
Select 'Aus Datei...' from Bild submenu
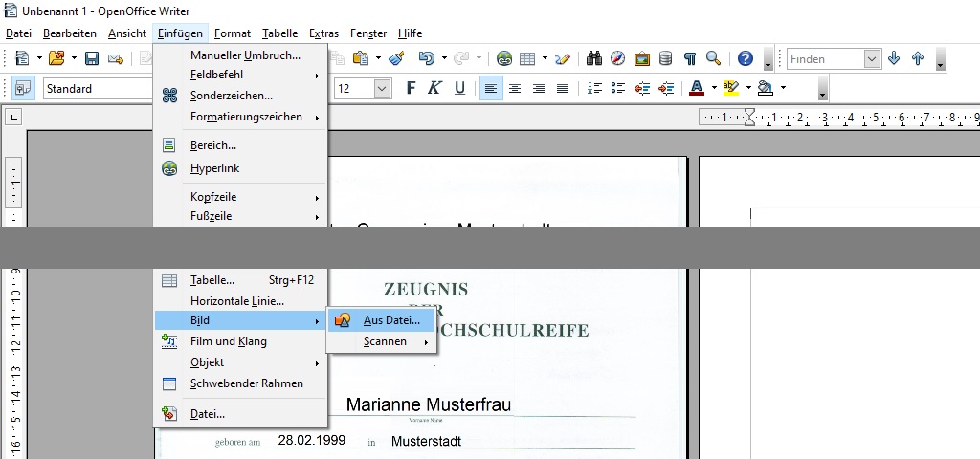tap(390, 320)
